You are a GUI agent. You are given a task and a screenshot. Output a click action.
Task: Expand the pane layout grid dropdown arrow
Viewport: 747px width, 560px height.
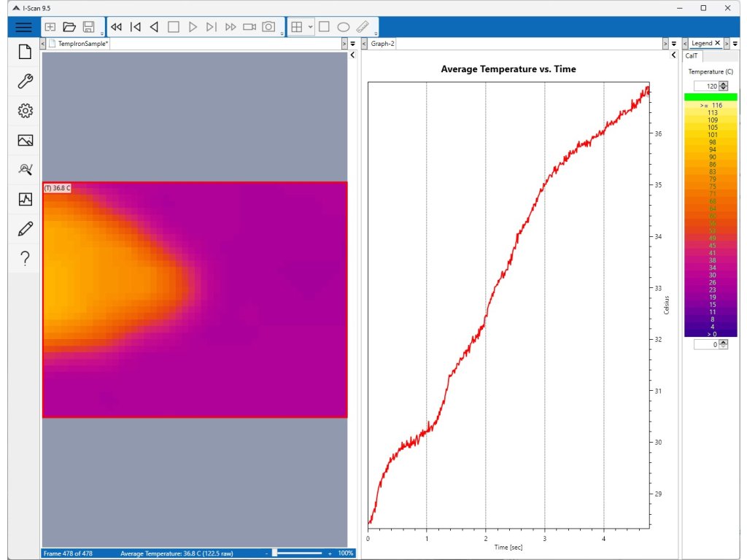pos(311,27)
